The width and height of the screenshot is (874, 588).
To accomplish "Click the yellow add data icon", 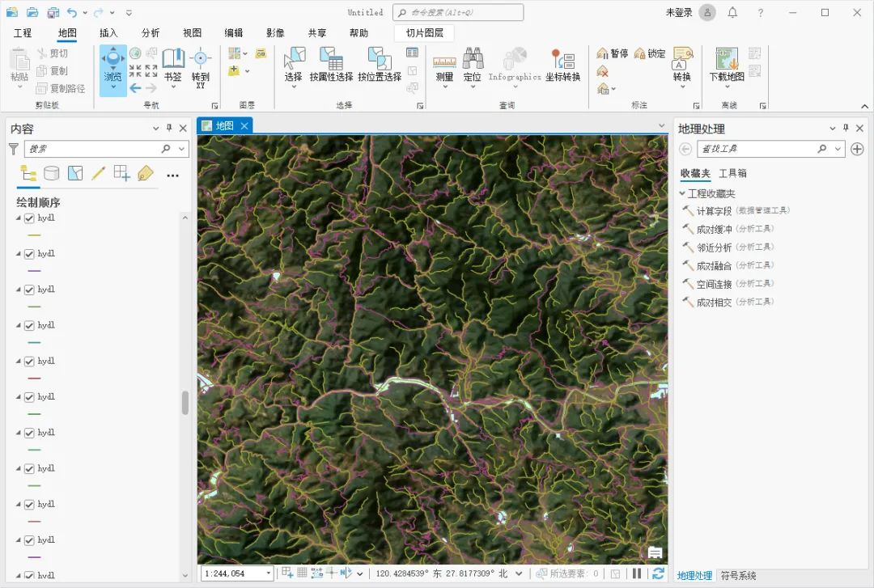I will click(234, 71).
